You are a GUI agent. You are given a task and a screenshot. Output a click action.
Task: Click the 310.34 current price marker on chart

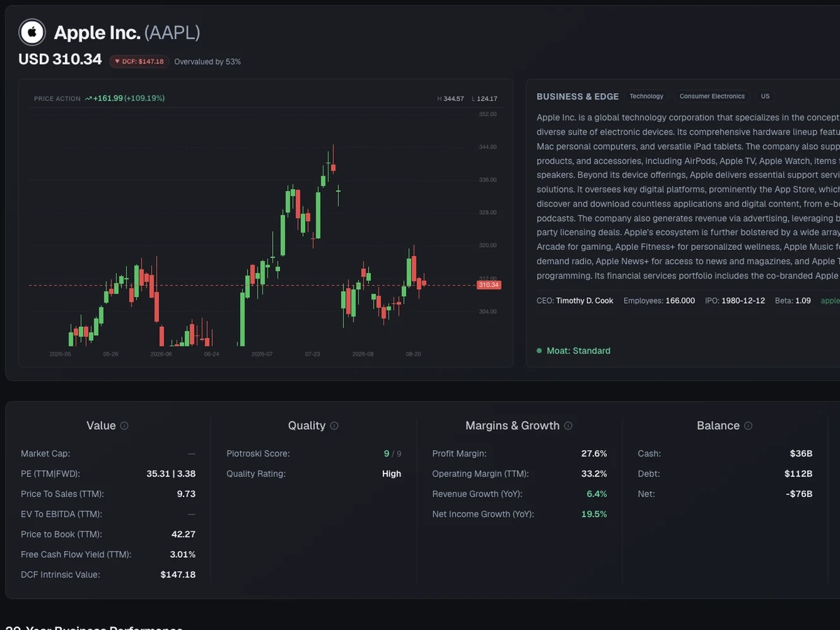tap(489, 285)
